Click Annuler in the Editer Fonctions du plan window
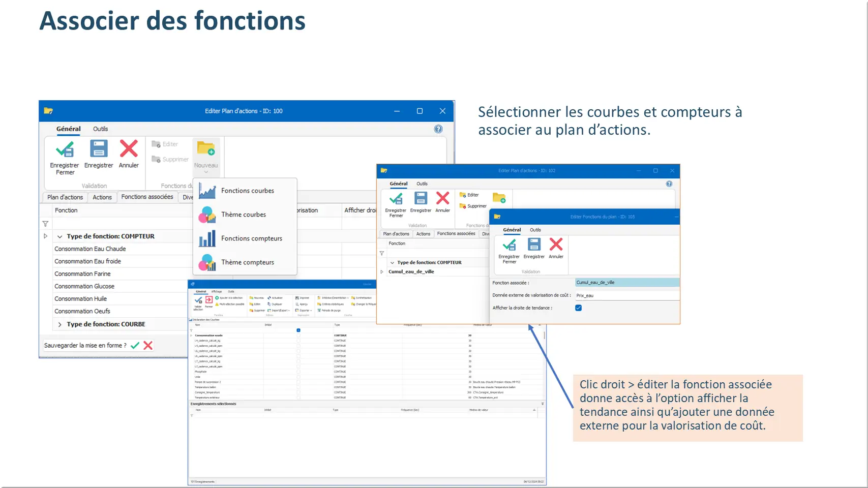 pyautogui.click(x=556, y=248)
